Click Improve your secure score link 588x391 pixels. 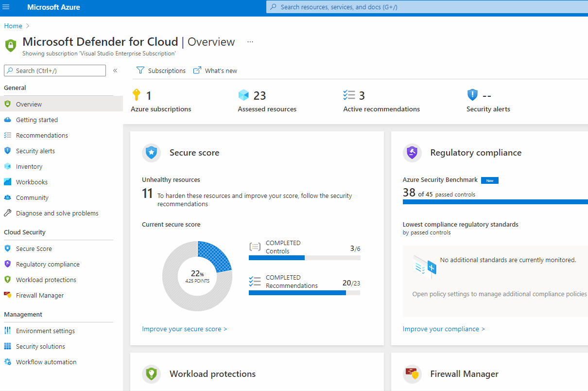click(185, 329)
